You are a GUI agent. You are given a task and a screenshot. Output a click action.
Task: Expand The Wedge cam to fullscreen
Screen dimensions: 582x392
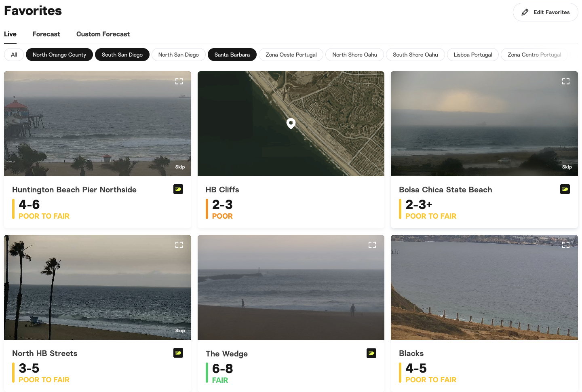372,245
